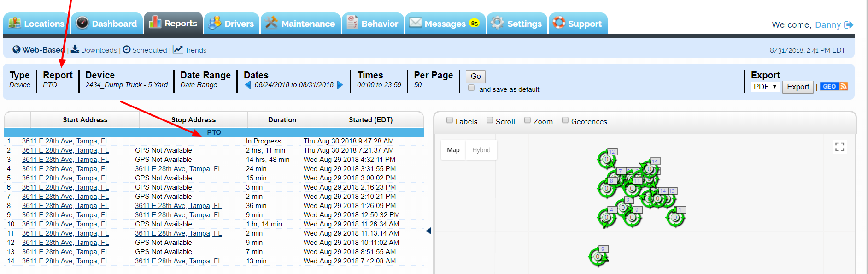Enable the Geofences checkbox

565,120
